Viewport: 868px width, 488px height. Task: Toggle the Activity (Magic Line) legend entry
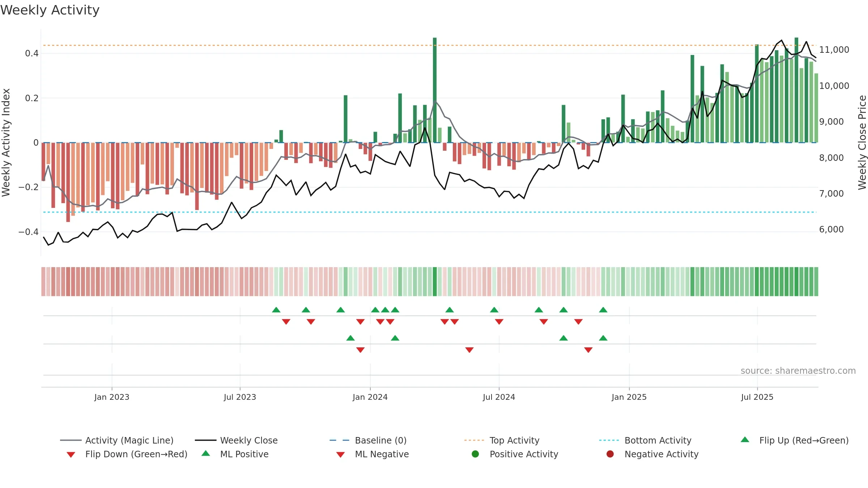[117, 440]
